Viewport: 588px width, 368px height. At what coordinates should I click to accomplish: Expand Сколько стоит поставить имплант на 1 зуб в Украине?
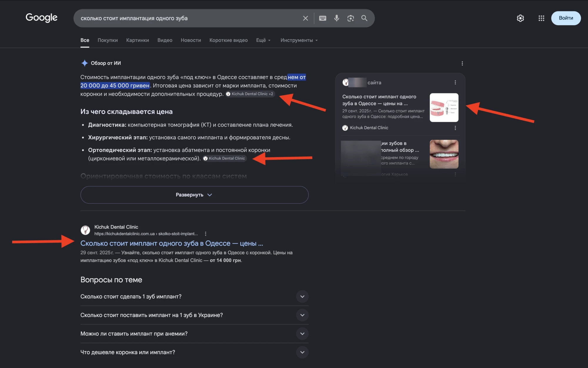click(194, 315)
